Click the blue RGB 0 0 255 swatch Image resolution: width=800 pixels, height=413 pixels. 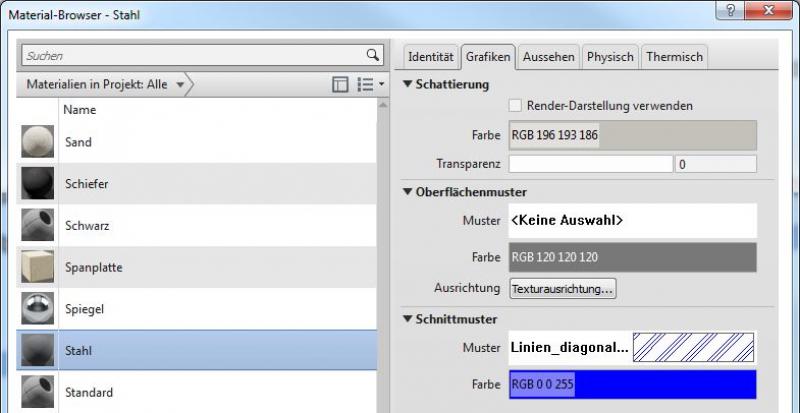coord(632,383)
